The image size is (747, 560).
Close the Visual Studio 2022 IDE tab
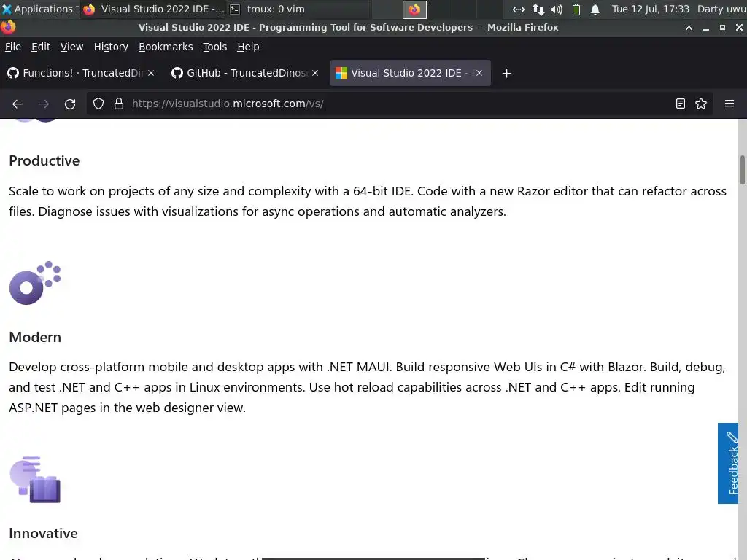pyautogui.click(x=479, y=73)
